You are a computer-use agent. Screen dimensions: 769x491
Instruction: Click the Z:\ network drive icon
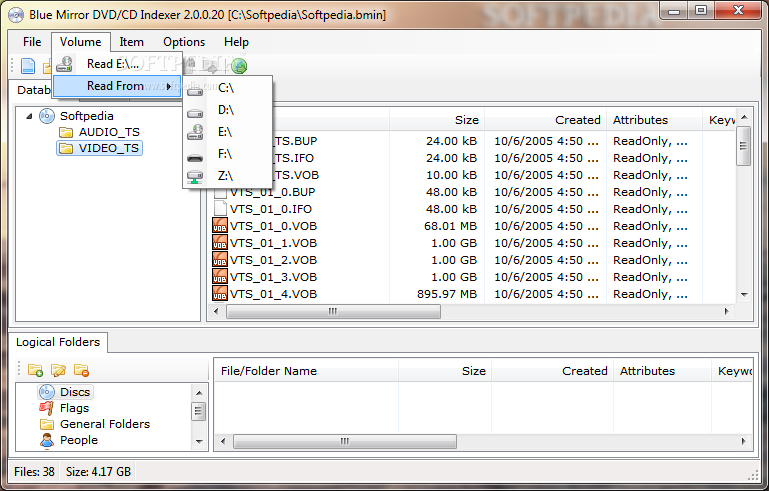tap(195, 177)
